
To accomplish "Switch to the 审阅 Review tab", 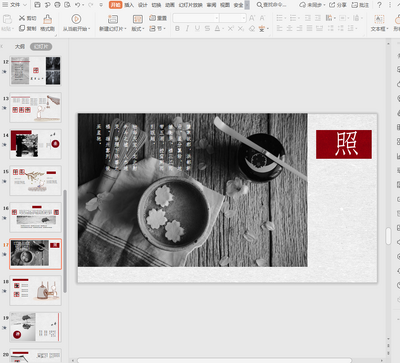I will (211, 5).
